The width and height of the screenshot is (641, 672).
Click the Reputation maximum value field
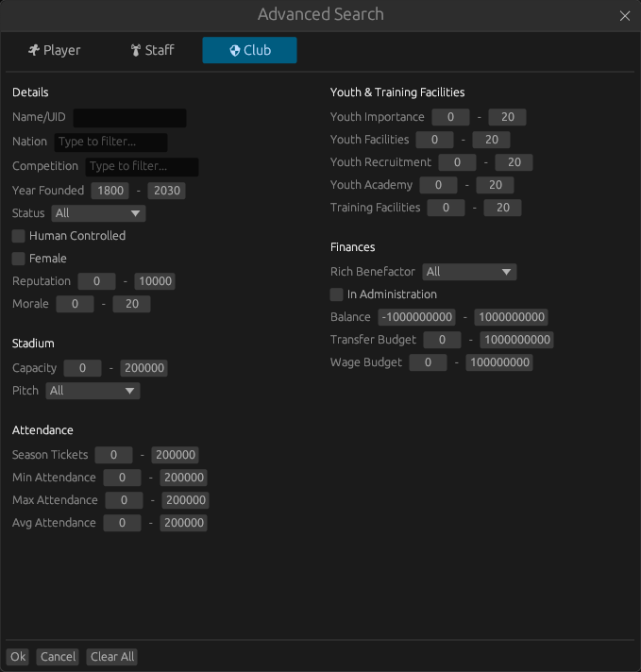click(x=154, y=281)
